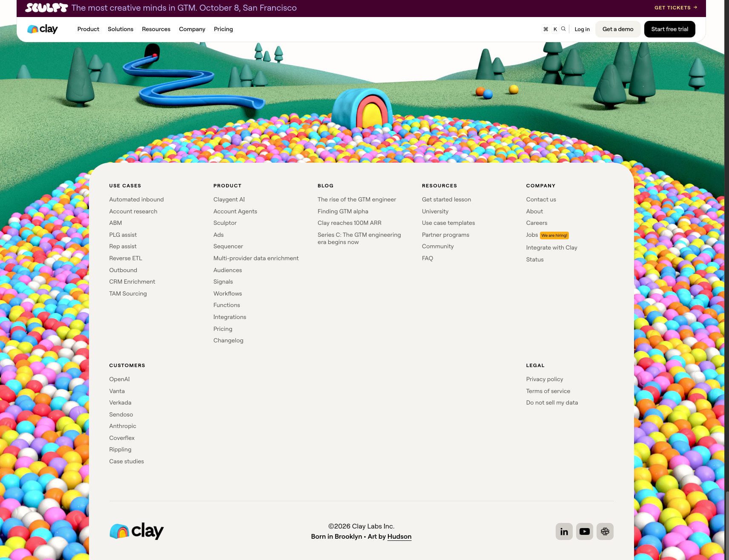
Task: Open the Community resource link
Action: (x=438, y=246)
